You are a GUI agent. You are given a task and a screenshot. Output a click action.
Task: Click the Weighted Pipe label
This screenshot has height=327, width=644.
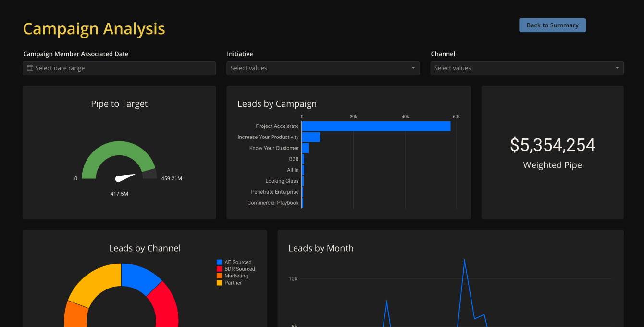coord(553,165)
